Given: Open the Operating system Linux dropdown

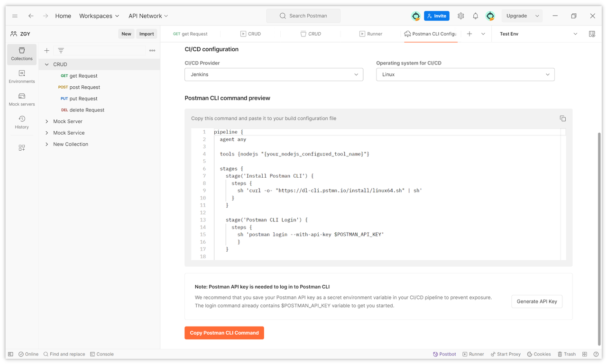Looking at the screenshot, I should (x=465, y=74).
